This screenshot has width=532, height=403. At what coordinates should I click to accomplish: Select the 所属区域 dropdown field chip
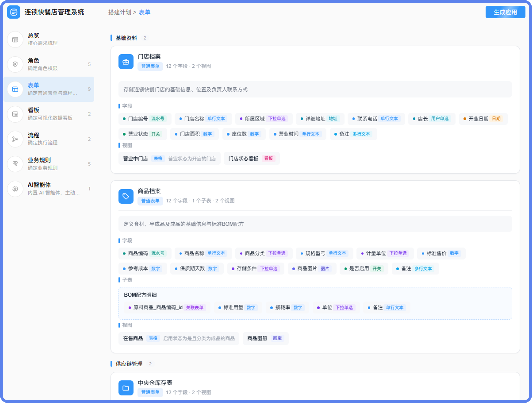click(x=264, y=119)
